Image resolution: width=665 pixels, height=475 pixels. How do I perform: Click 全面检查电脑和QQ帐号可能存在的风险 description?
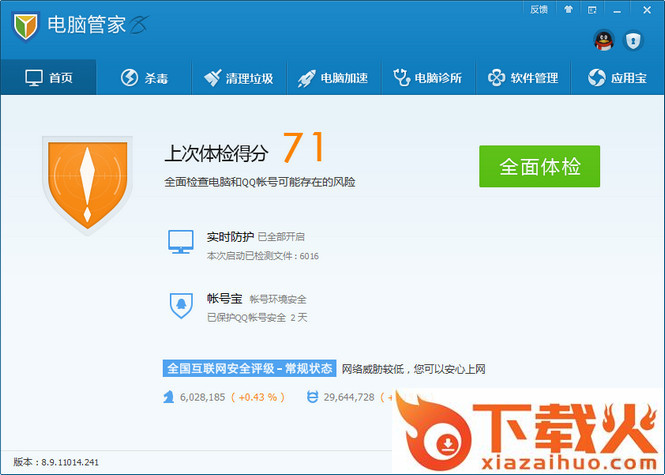pyautogui.click(x=260, y=182)
